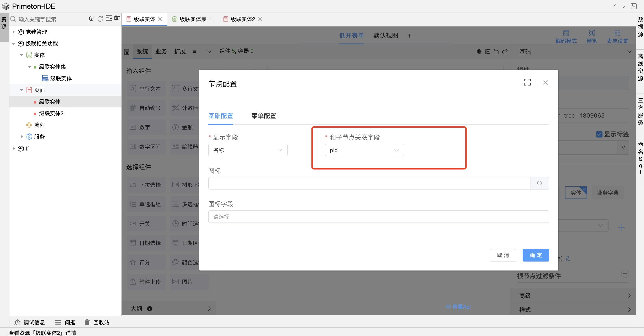Click the 预览 preview eye icon
The width and height of the screenshot is (644, 336).
591,33
